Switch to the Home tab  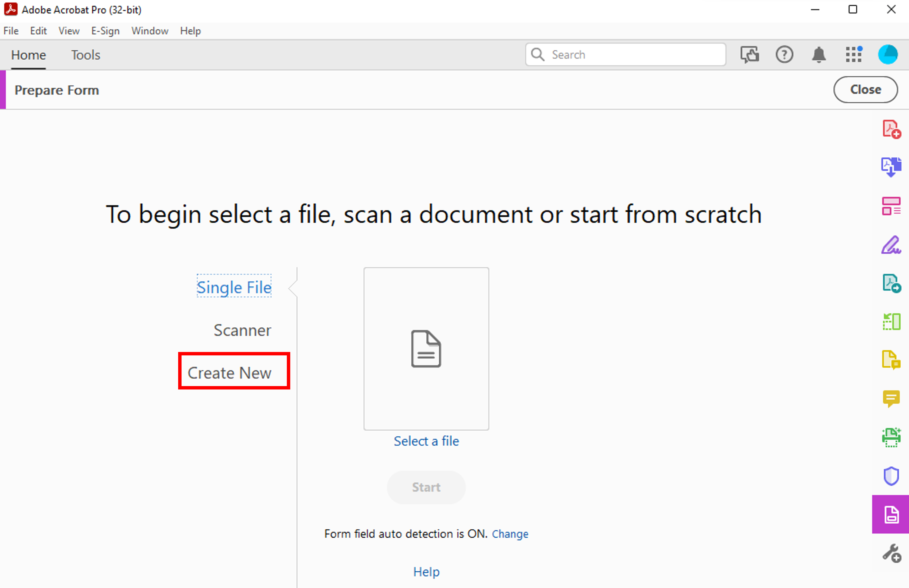point(29,55)
